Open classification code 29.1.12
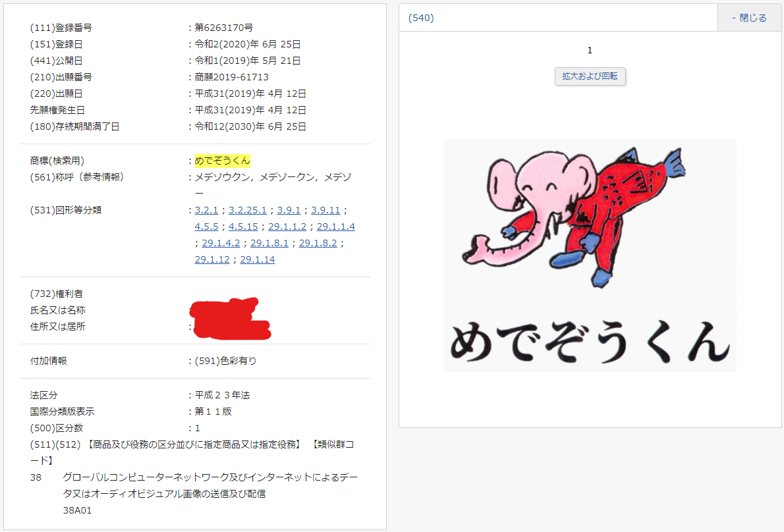This screenshot has width=784, height=532. [x=212, y=259]
